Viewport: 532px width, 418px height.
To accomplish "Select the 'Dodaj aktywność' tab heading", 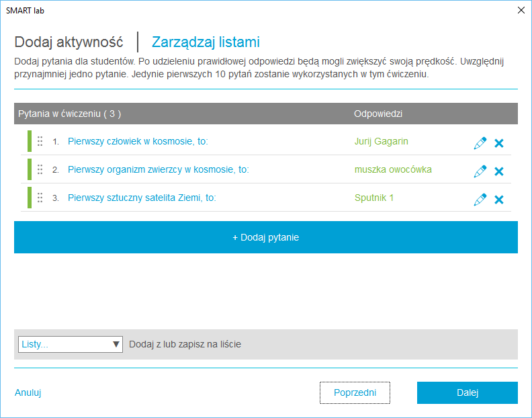I will pyautogui.click(x=69, y=42).
